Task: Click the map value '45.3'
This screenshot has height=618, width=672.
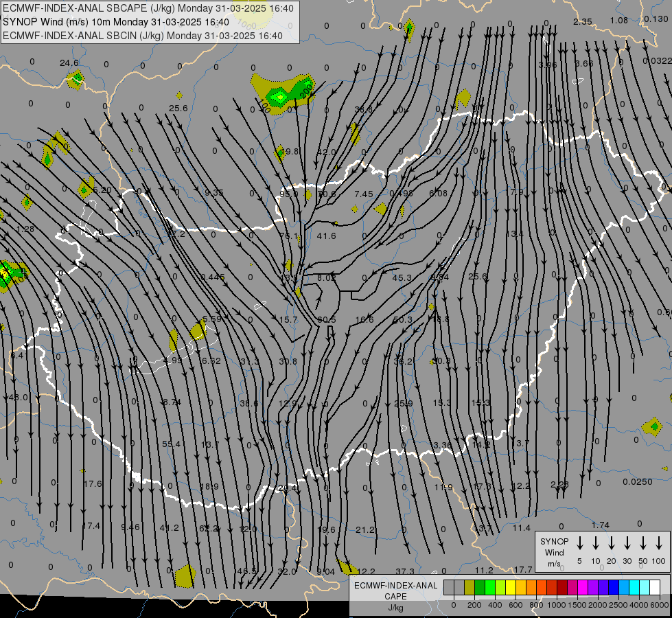Action: click(x=402, y=278)
